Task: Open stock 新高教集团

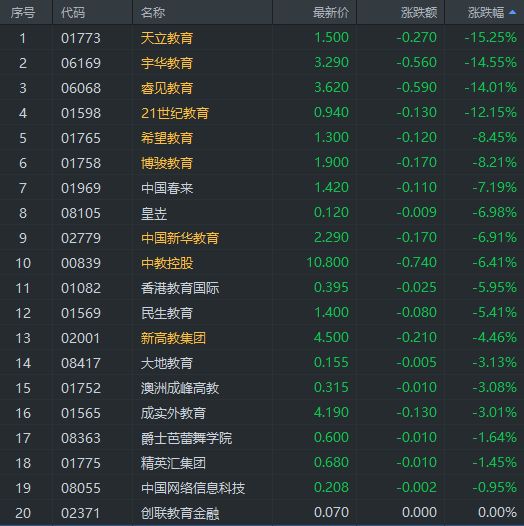Action: (x=173, y=338)
